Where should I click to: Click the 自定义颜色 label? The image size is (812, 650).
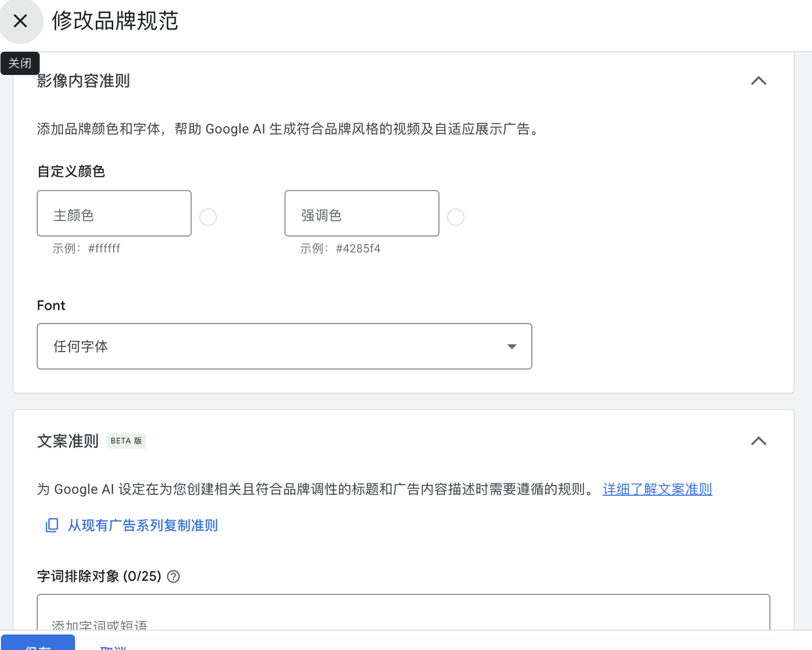coord(71,172)
